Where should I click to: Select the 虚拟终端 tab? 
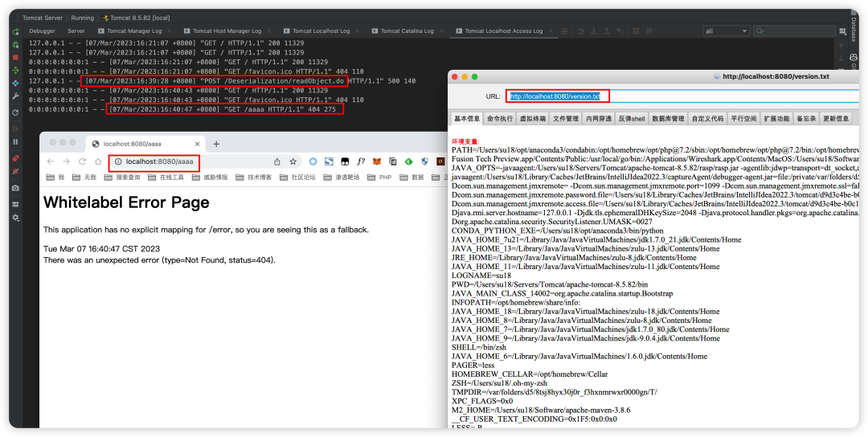(x=533, y=118)
